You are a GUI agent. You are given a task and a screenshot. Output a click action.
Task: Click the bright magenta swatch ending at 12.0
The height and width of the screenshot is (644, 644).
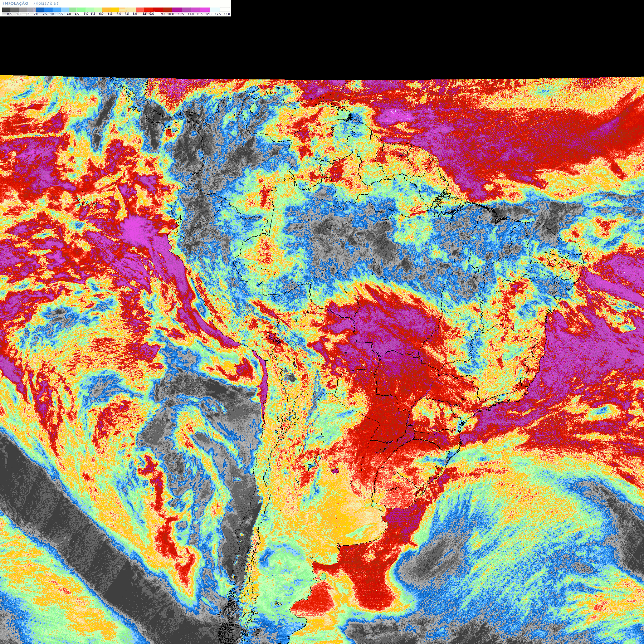205,10
